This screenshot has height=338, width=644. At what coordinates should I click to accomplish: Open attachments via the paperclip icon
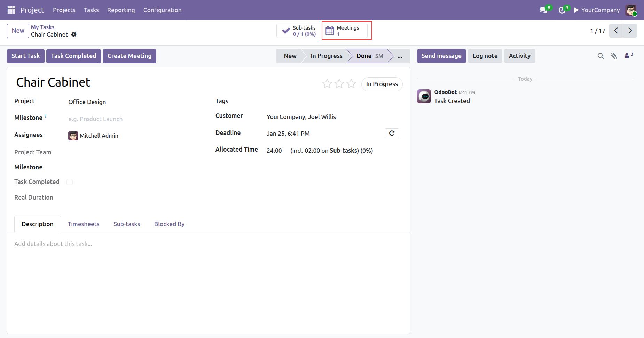(614, 56)
